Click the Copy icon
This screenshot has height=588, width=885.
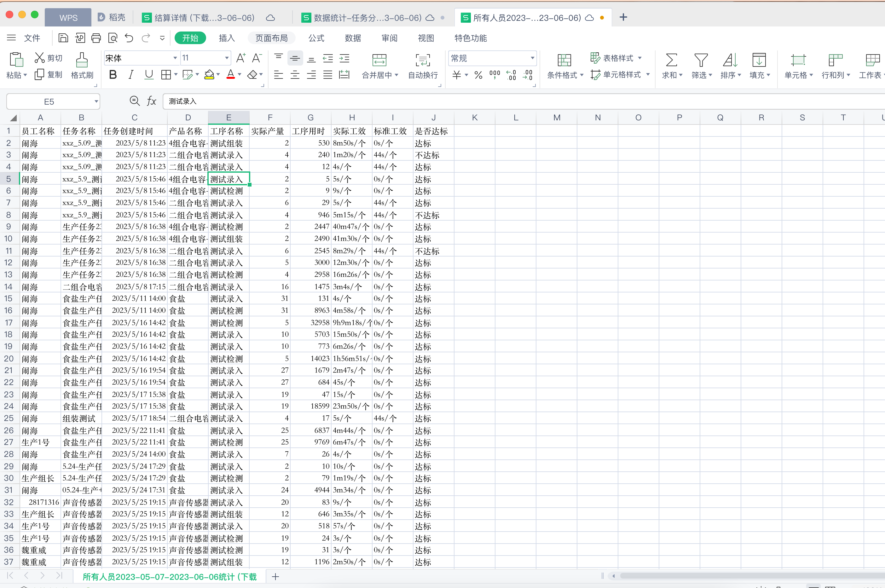tap(39, 75)
